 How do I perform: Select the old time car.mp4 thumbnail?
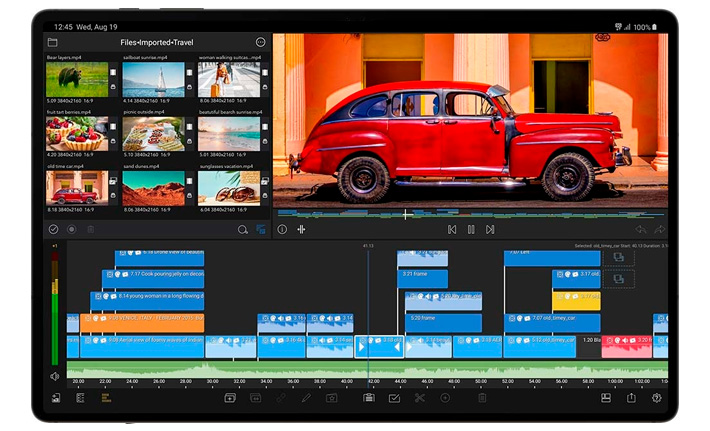click(x=77, y=187)
